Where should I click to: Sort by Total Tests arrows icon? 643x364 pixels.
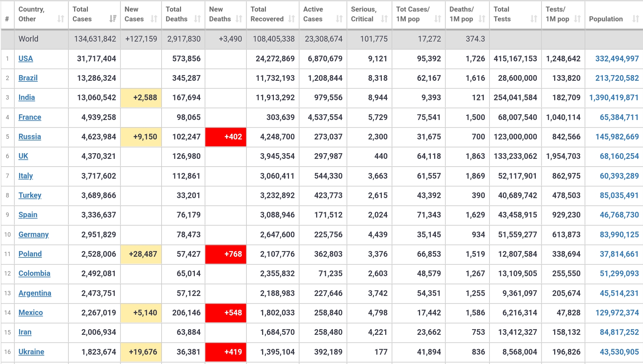tap(534, 19)
